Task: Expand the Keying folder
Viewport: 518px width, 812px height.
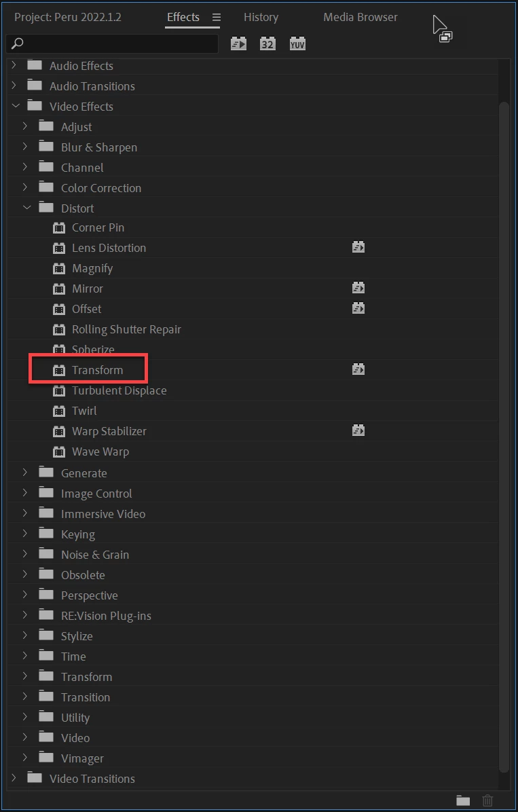Action: (x=25, y=534)
